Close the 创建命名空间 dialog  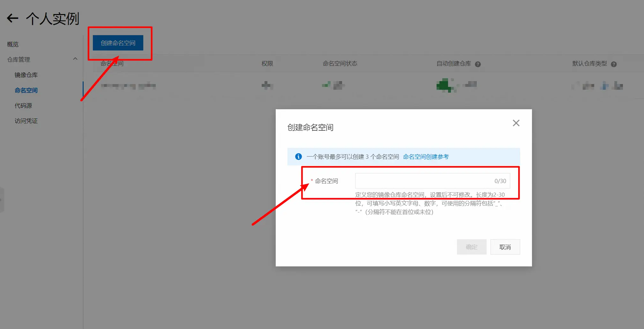point(516,123)
